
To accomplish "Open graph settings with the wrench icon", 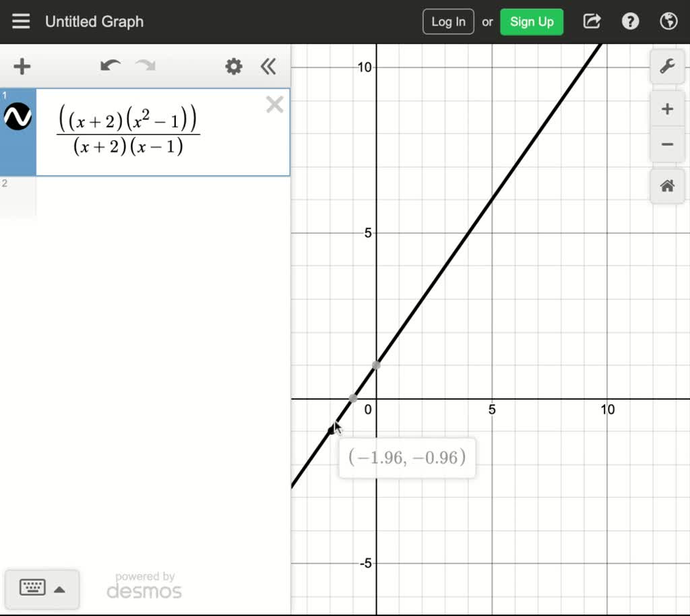I will click(x=666, y=67).
